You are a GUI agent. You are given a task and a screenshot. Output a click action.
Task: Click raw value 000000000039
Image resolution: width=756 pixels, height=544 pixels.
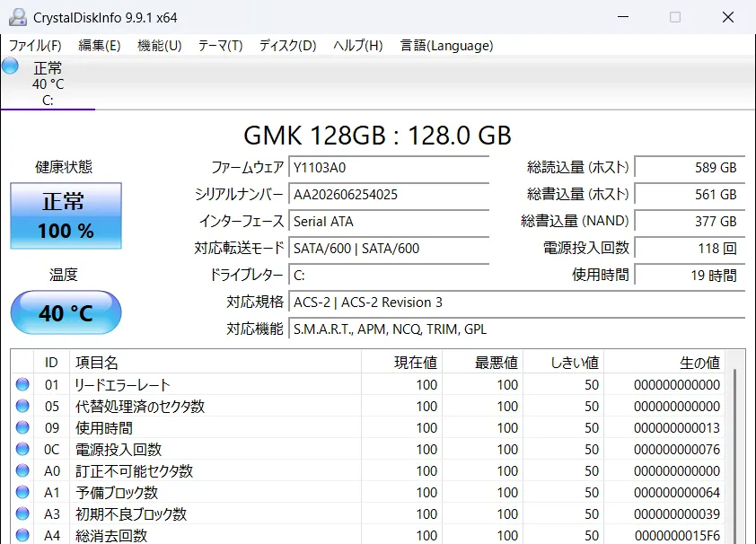coord(677,513)
